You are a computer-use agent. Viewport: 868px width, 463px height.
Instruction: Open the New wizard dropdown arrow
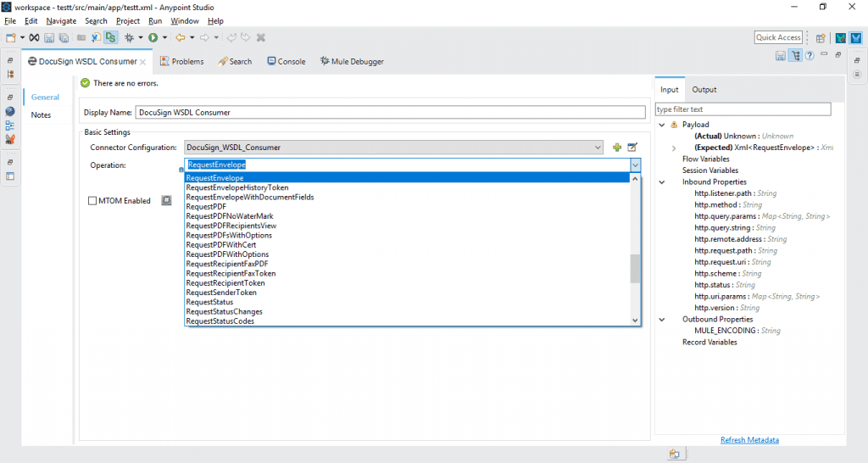(22, 37)
